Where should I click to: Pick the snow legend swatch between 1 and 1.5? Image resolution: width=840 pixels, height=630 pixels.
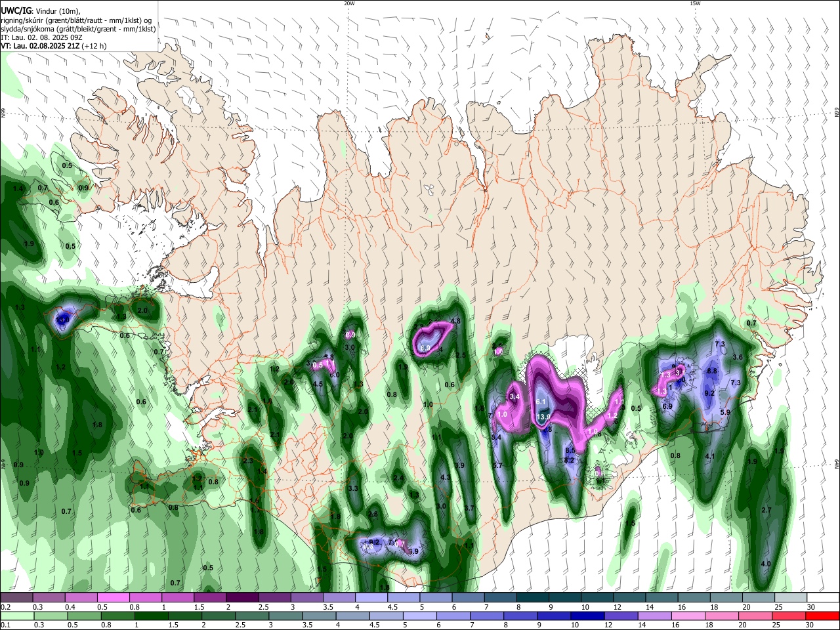178,598
